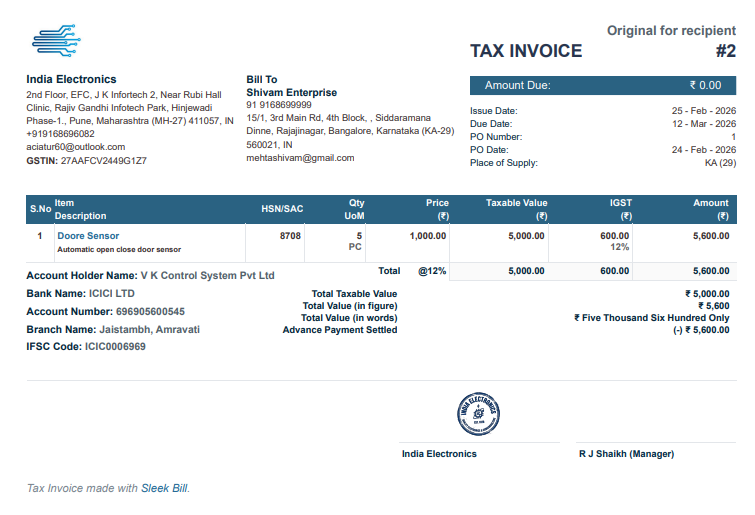This screenshot has width=755, height=515.
Task: Click the Total @12% row label
Action: coord(412,271)
